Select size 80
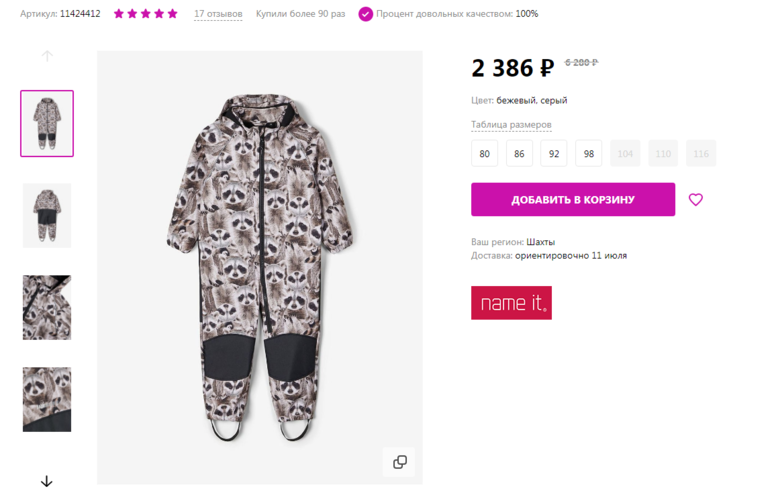 (x=484, y=154)
